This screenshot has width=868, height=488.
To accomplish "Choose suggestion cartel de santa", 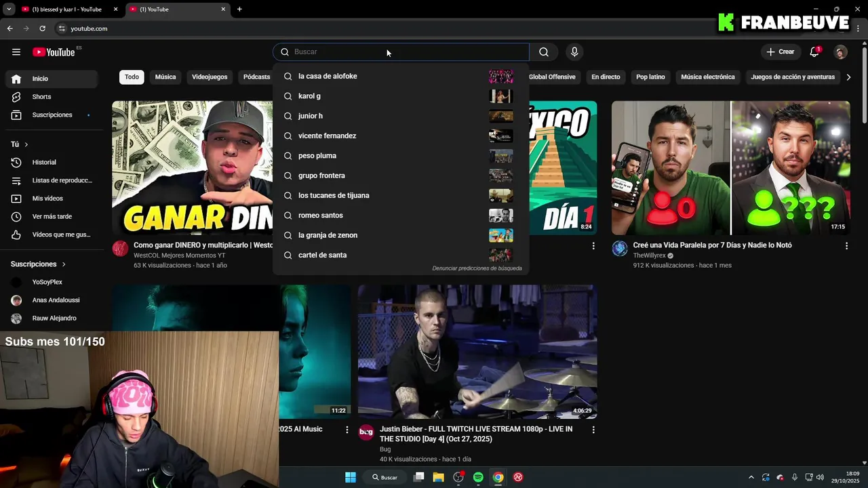I will coord(401,256).
